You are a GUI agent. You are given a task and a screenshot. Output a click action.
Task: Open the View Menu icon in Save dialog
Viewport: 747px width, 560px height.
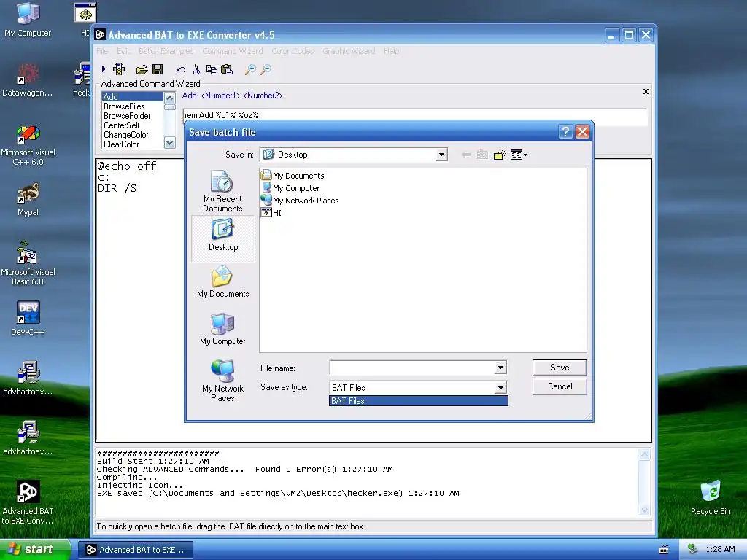(519, 155)
